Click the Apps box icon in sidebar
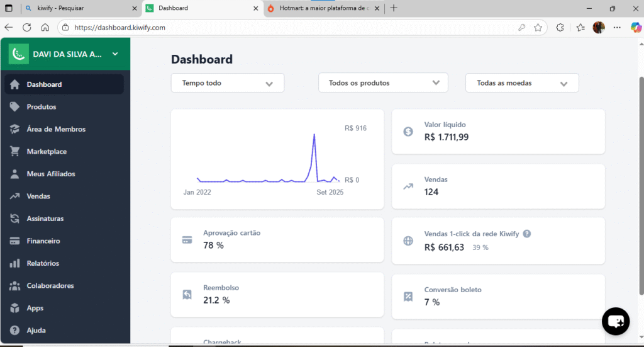The height and width of the screenshot is (347, 644). 14,308
